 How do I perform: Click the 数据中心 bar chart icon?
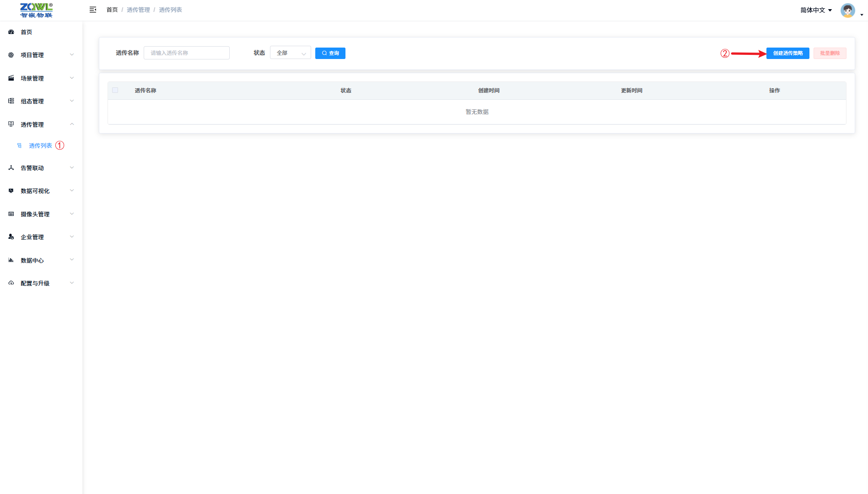tap(11, 260)
